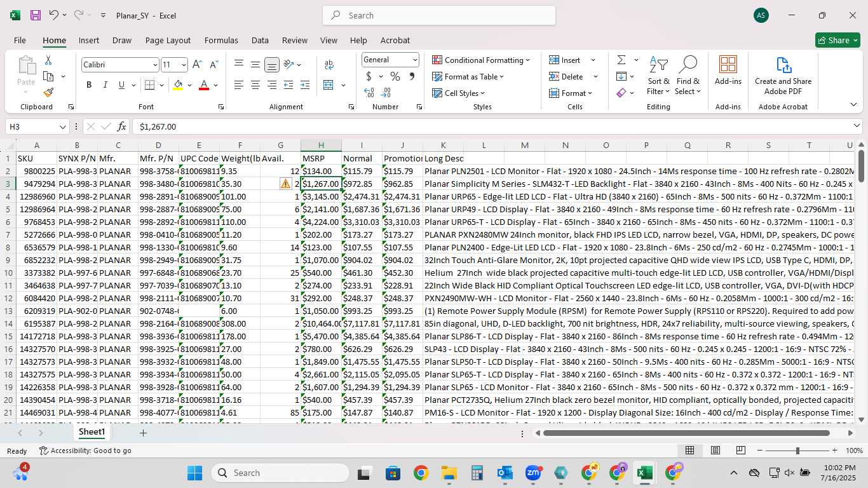Image resolution: width=868 pixels, height=488 pixels.
Task: Toggle Align Right horizontal alignment
Action: click(x=271, y=85)
